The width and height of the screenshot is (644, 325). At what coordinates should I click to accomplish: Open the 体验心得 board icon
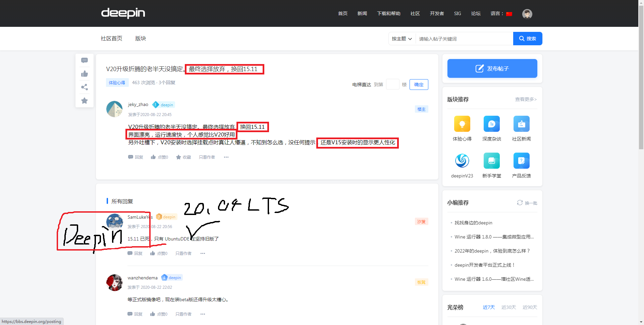[462, 124]
